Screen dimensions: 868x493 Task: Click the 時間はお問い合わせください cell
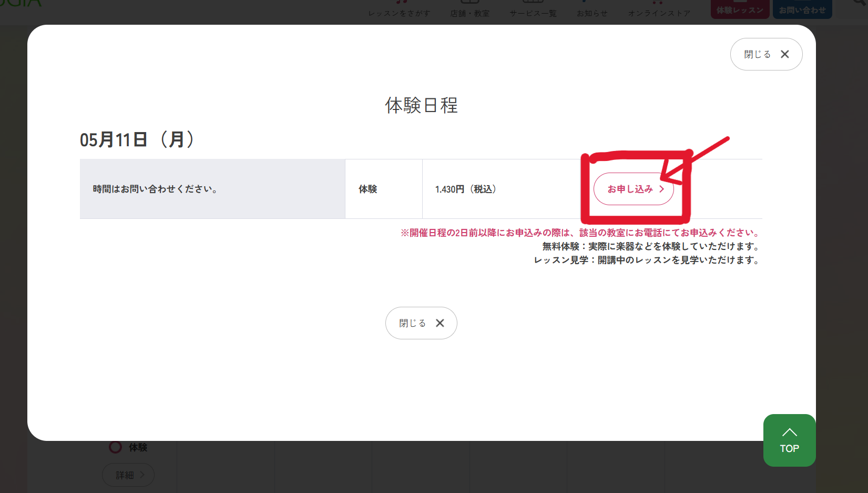[x=212, y=189]
